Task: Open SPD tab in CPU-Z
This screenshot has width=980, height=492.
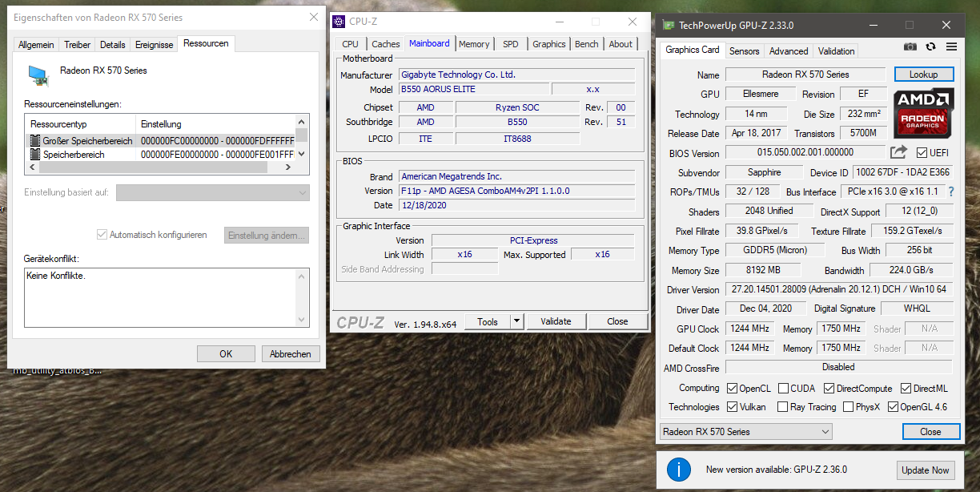Action: 511,44
